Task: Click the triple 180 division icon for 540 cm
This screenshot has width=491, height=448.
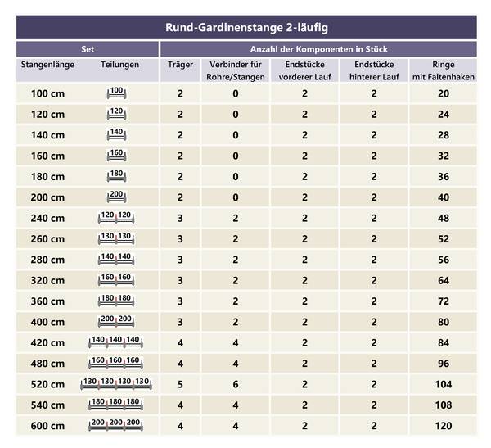Action: tap(116, 405)
